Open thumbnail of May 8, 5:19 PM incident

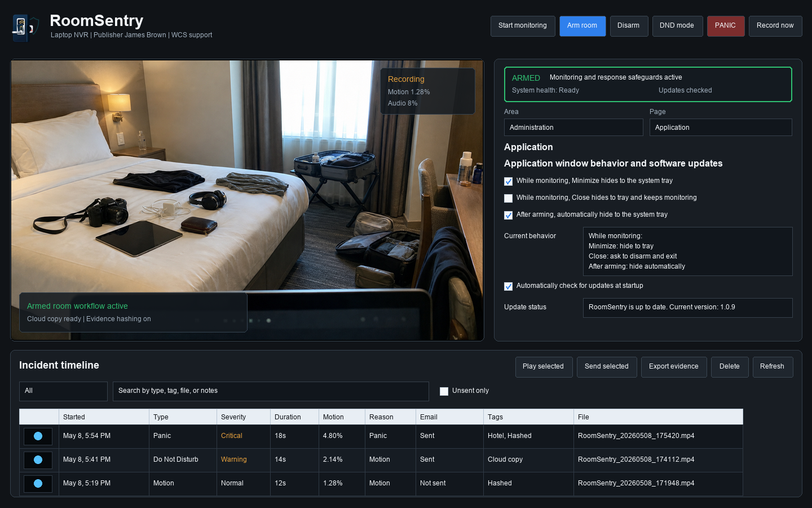(x=38, y=484)
